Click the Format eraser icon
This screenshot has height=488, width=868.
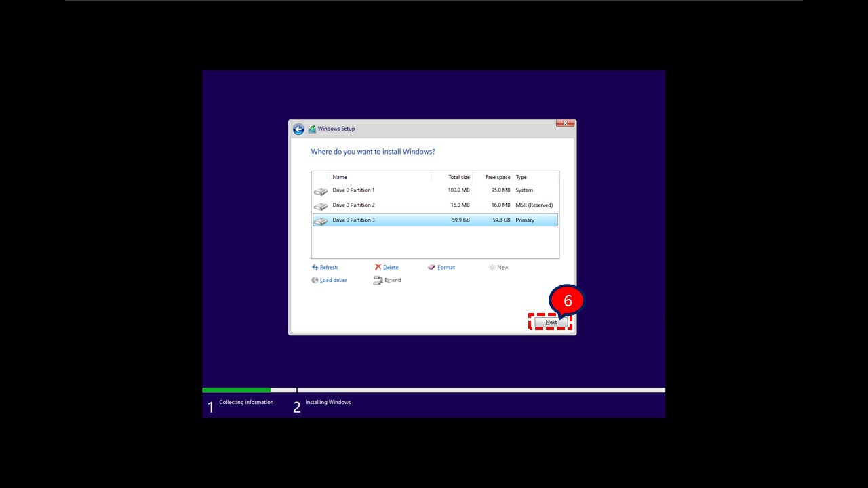point(432,268)
